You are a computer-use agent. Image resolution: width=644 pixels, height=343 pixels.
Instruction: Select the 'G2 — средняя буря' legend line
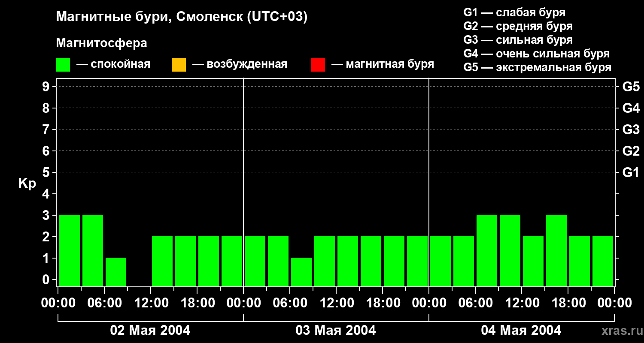click(518, 26)
